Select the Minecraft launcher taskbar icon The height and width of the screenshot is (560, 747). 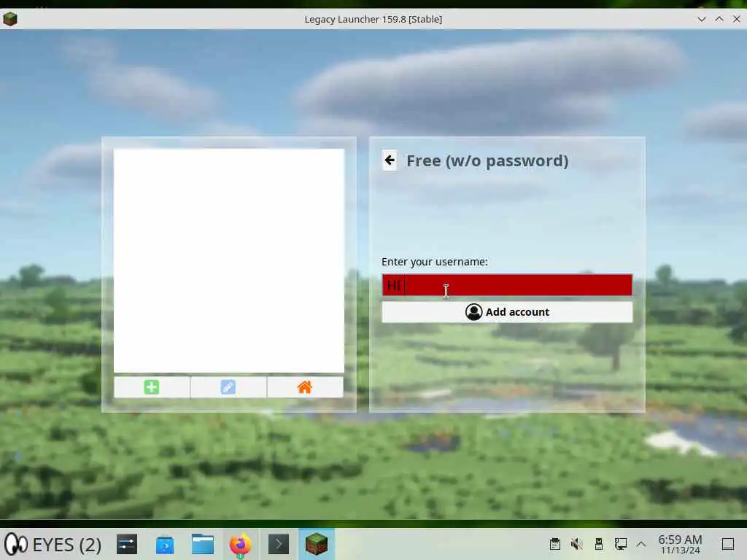click(x=317, y=544)
